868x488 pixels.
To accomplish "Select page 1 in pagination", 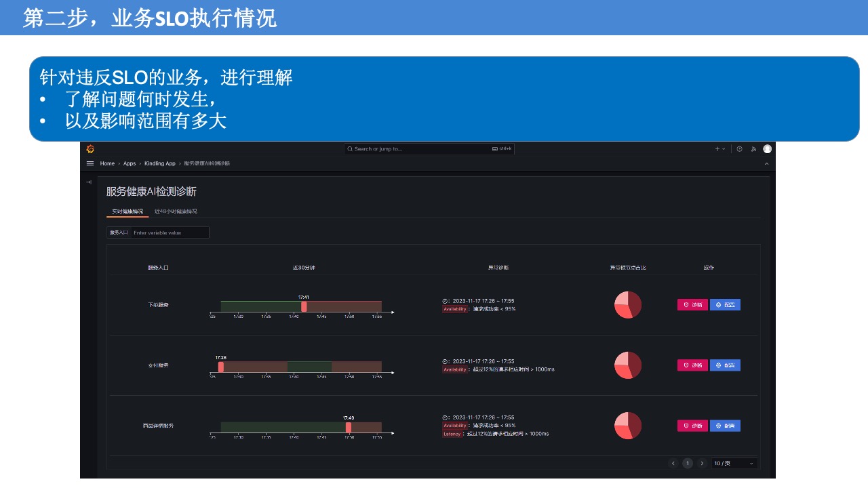I will click(688, 464).
